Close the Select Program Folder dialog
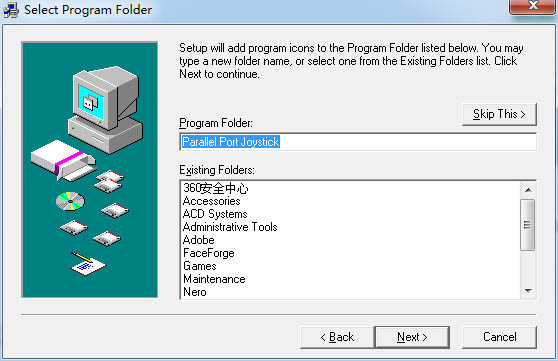This screenshot has width=558, height=361. point(532,6)
